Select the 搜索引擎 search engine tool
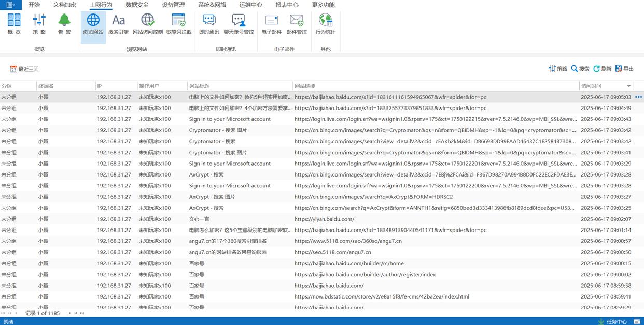Screen dimensions: 644x325 pos(118,24)
